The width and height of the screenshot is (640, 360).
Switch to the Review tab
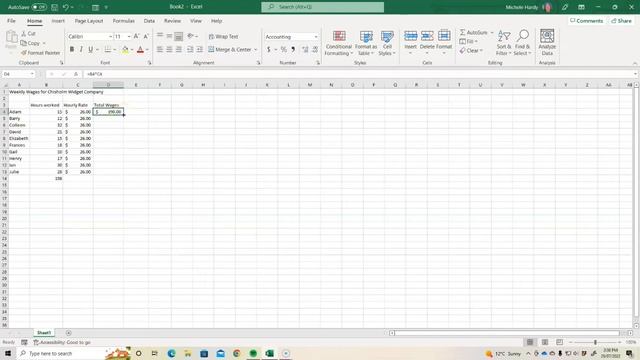point(172,21)
